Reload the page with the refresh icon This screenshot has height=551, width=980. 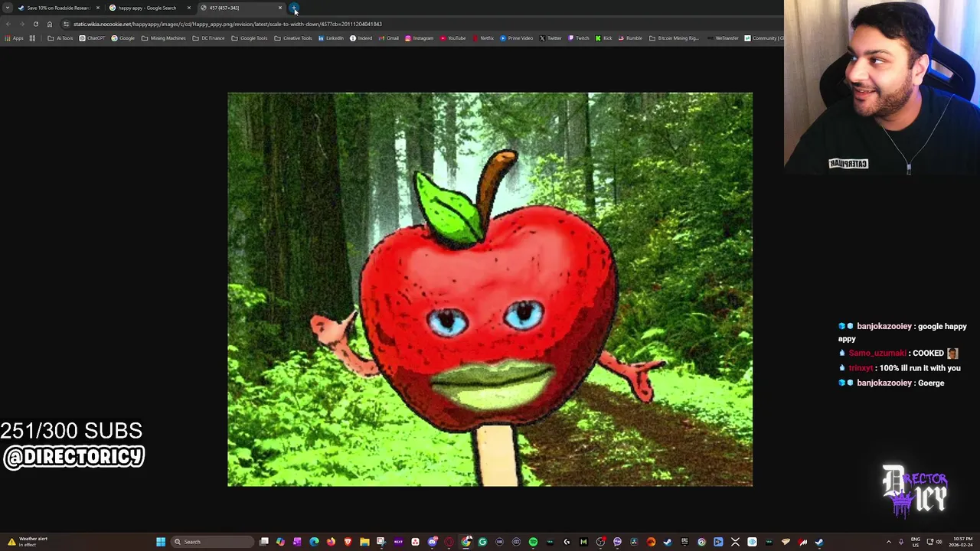pos(35,24)
